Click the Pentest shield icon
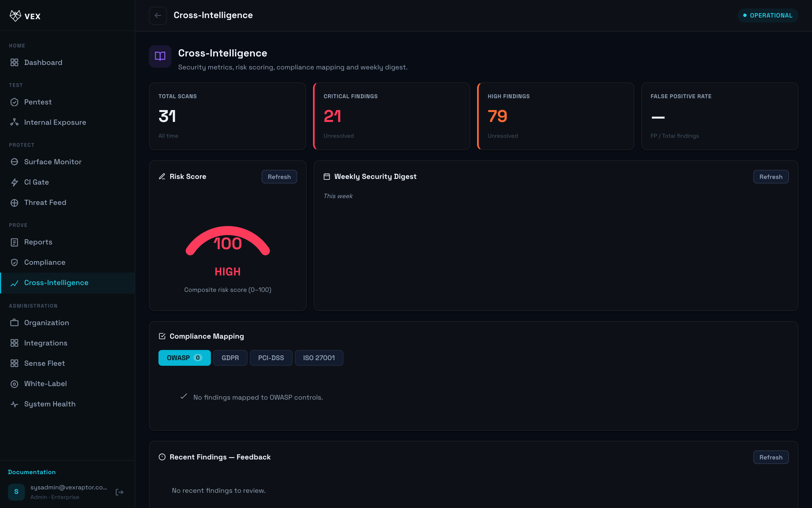Viewport: 812px width, 508px height. (x=14, y=102)
